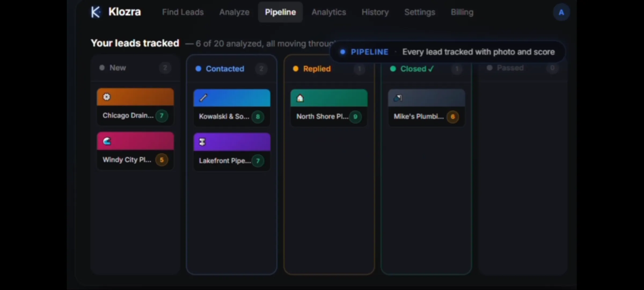Click the orange banner on Chicago Drain card
The width and height of the screenshot is (644, 290).
tap(135, 97)
